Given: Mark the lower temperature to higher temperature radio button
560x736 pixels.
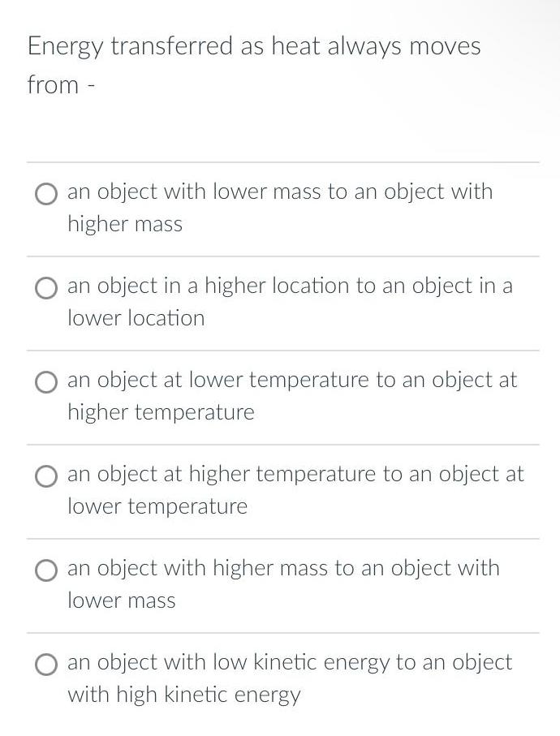Looking at the screenshot, I should click(46, 382).
